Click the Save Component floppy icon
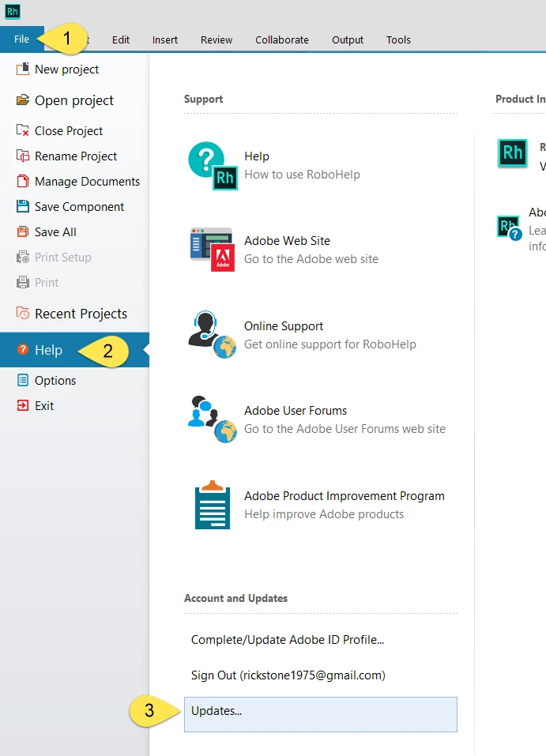 click(x=23, y=206)
